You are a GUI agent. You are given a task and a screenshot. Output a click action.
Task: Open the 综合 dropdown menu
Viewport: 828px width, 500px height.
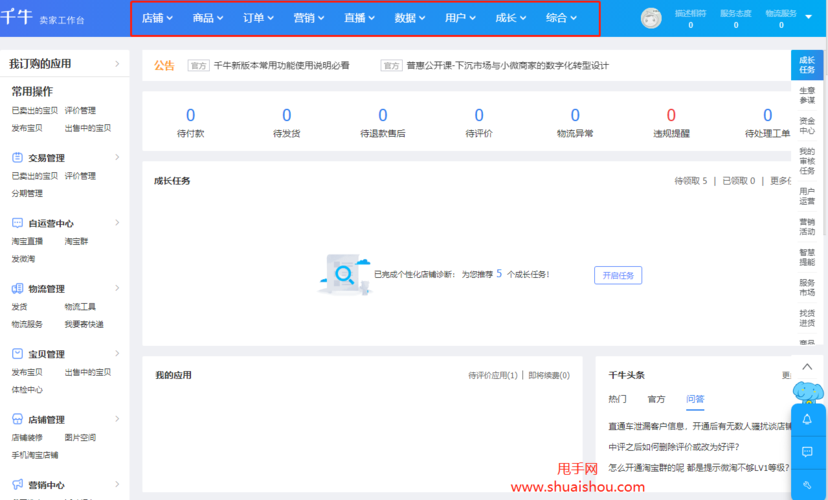tap(561, 18)
